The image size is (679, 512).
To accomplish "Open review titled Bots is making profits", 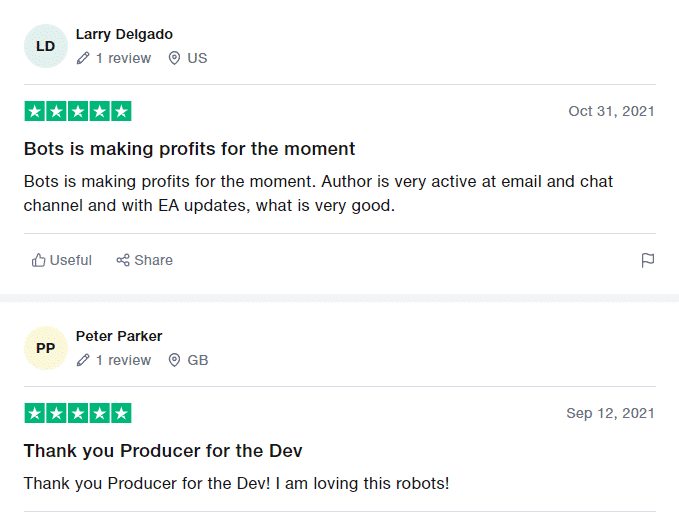I will coord(189,149).
